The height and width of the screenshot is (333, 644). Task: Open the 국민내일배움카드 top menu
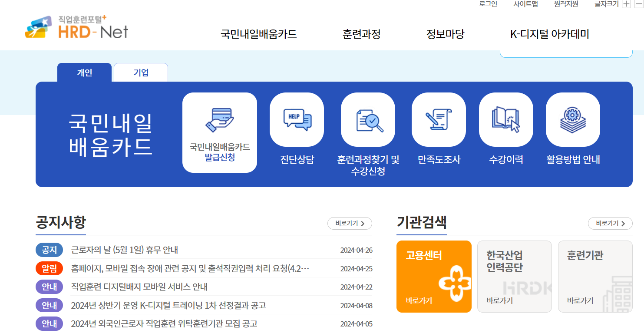click(x=259, y=34)
